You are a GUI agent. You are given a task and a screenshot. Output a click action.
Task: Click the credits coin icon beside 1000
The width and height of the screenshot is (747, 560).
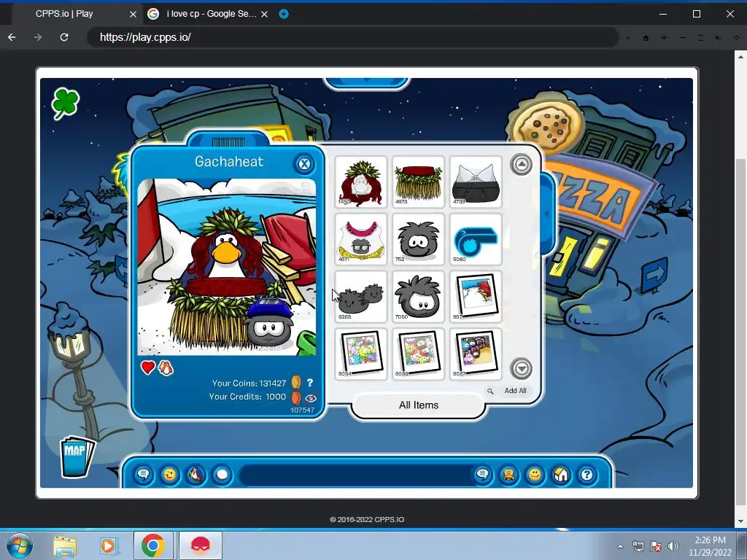[x=296, y=397]
